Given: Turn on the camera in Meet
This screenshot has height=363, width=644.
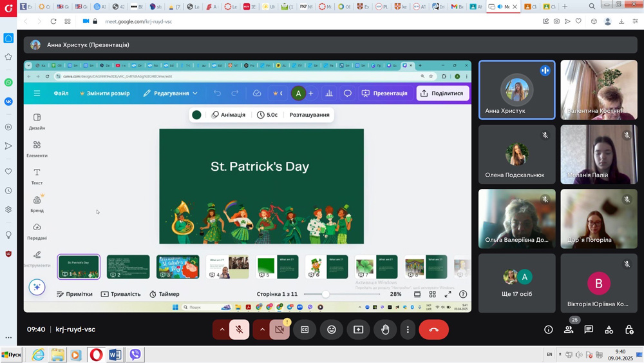Looking at the screenshot, I should coord(279,329).
